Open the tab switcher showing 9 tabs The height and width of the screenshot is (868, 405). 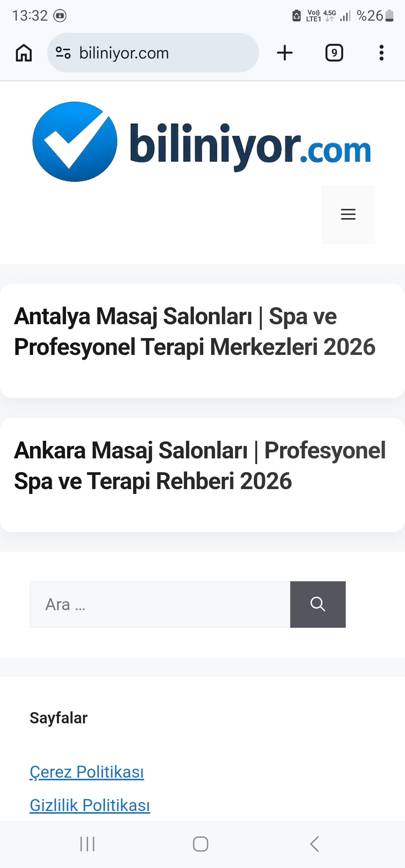point(334,53)
